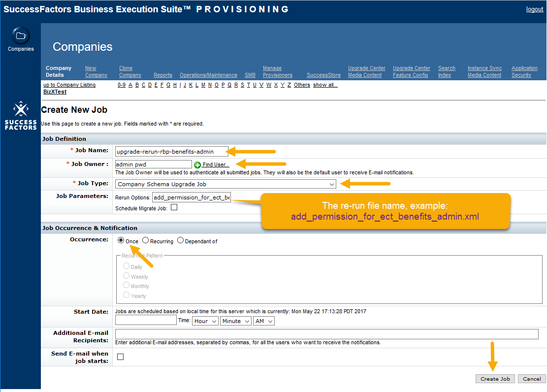
Task: Open the AM/PM dropdown
Action: coord(264,321)
